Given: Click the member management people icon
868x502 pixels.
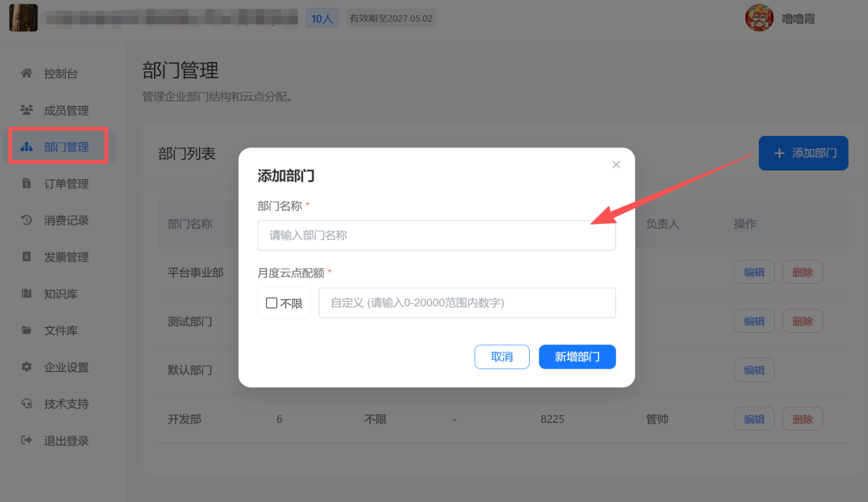Looking at the screenshot, I should coord(27,111).
